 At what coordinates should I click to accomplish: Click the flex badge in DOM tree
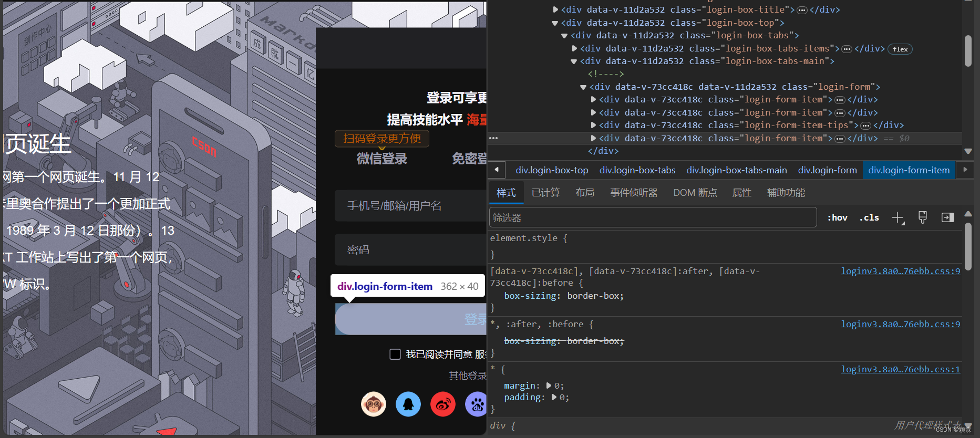point(900,49)
